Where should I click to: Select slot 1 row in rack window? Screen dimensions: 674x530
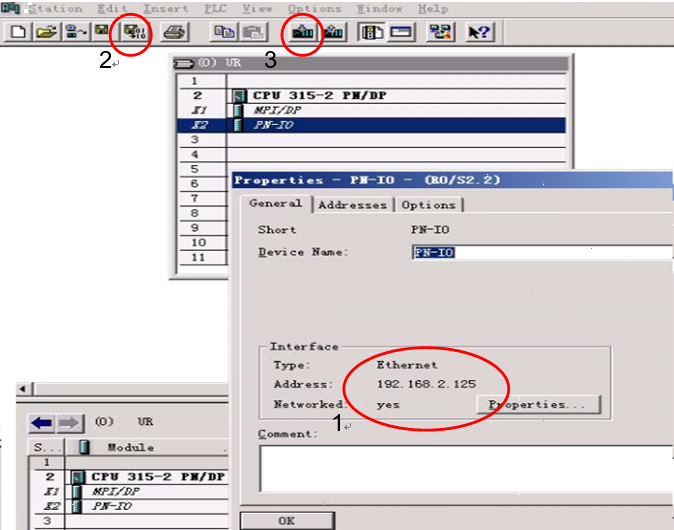point(371,81)
